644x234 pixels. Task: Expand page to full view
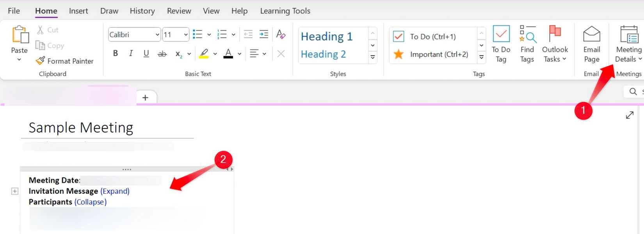630,115
